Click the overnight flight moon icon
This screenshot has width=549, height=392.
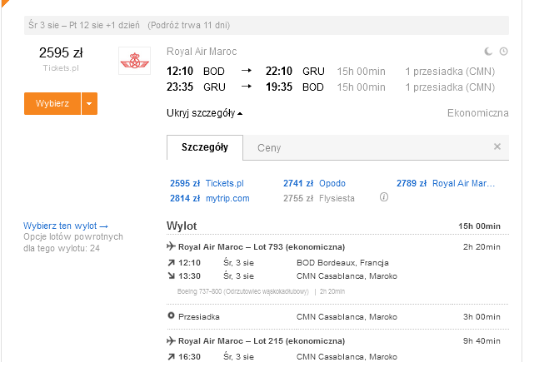point(488,52)
